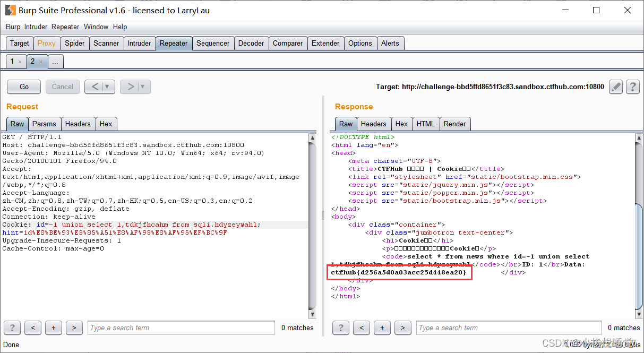
Task: Open history dropdown beside the forward arrow
Action: coord(144,87)
